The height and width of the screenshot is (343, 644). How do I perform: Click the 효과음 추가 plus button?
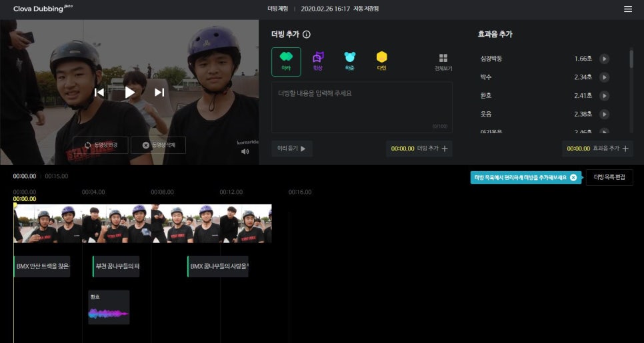click(x=597, y=149)
